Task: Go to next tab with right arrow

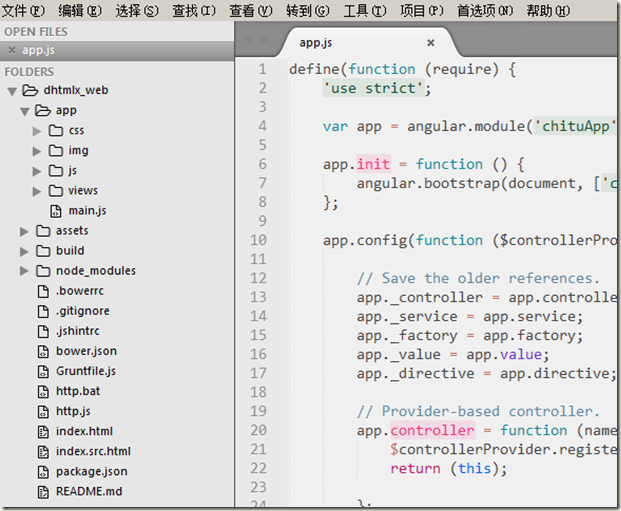Action: 264,39
